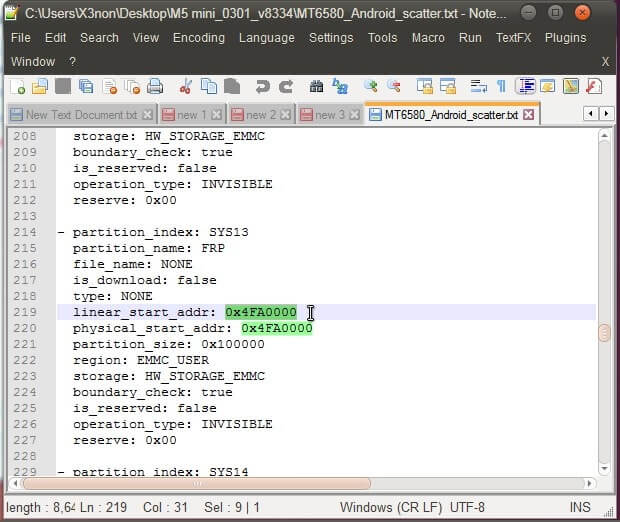Open the View menu

146,38
